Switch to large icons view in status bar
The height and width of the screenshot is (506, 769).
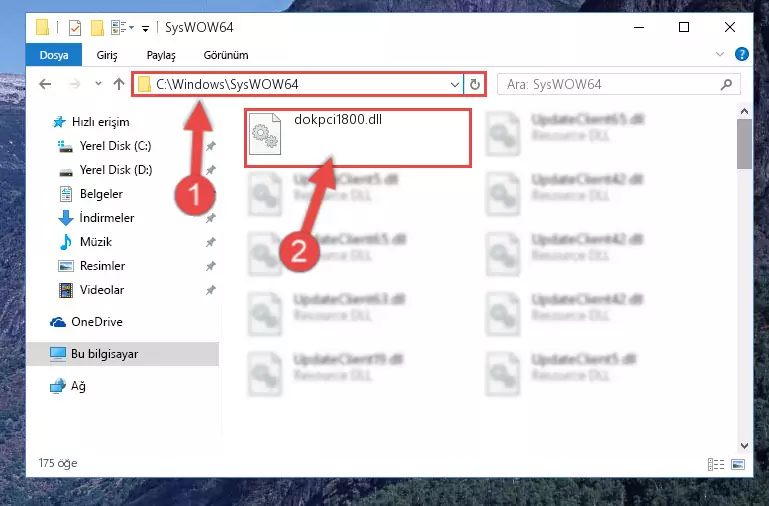(738, 464)
